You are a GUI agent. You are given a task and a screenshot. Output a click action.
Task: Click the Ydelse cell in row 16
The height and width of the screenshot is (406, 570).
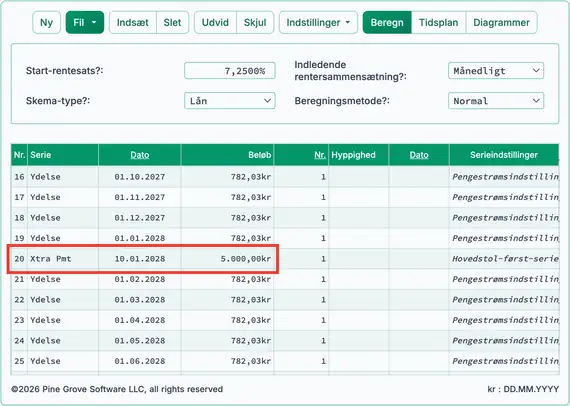tap(63, 177)
